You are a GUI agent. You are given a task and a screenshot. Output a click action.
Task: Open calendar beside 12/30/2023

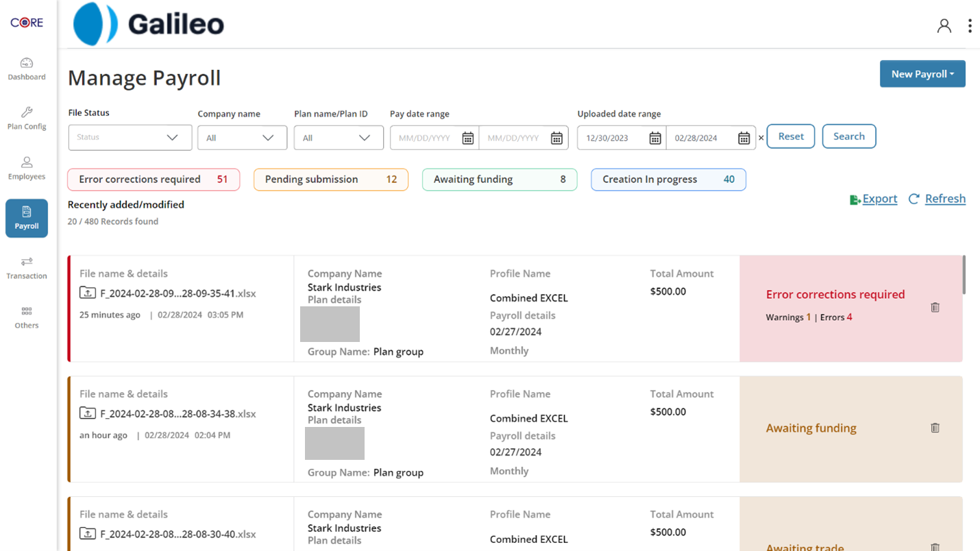[655, 138]
